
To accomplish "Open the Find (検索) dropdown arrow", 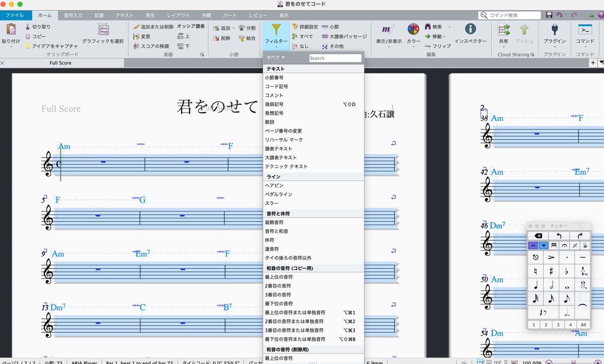I will click(x=449, y=27).
